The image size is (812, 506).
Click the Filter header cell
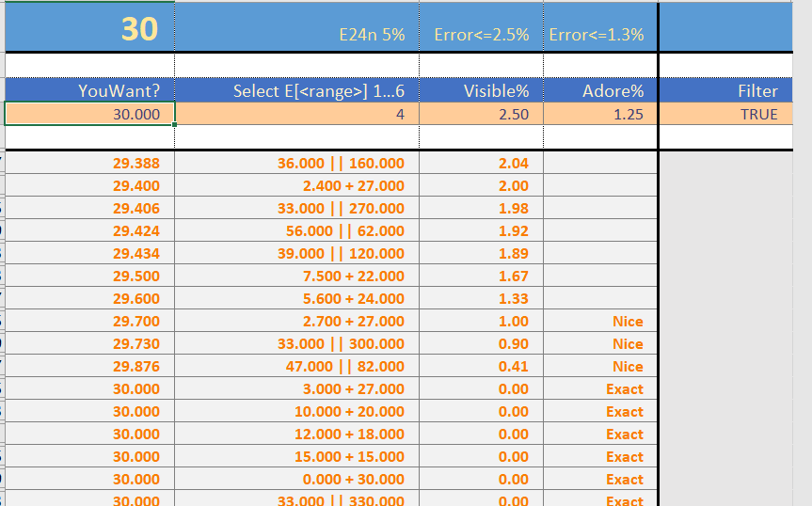[726, 90]
